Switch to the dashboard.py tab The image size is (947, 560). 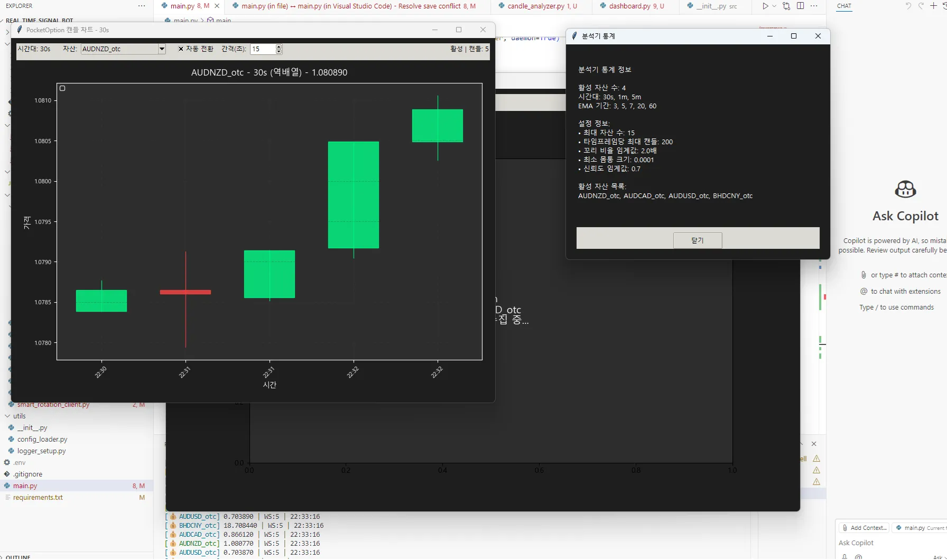pyautogui.click(x=631, y=6)
